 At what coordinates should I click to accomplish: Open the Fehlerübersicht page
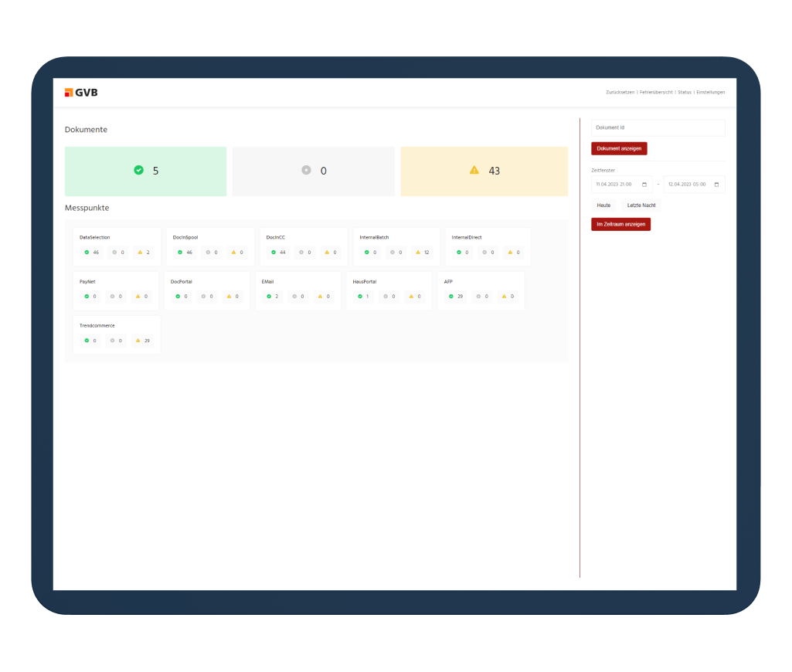tap(656, 93)
